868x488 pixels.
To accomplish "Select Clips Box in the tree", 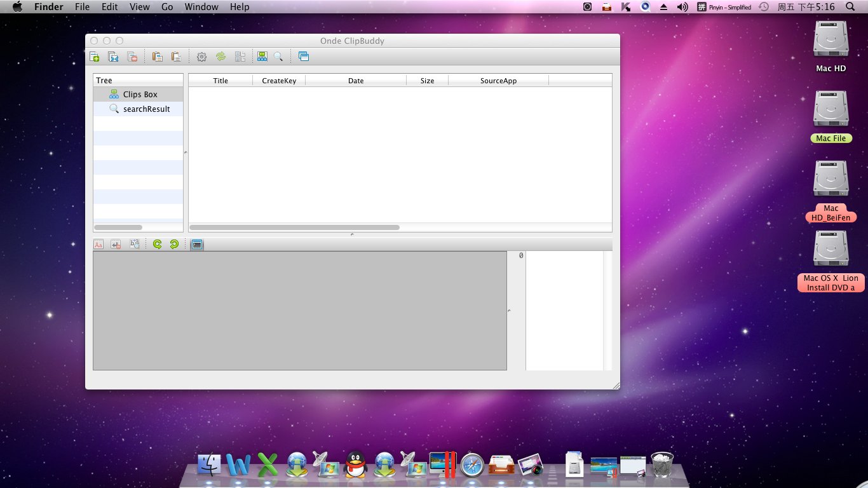I will click(139, 94).
